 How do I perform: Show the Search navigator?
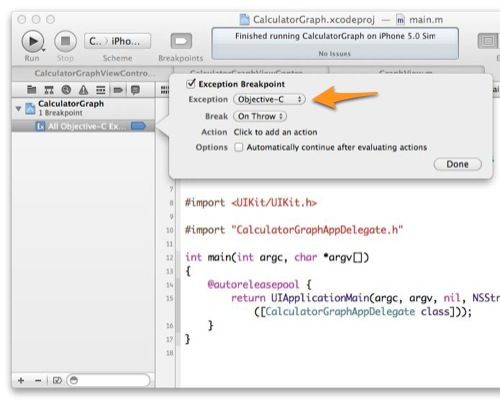[x=66, y=90]
